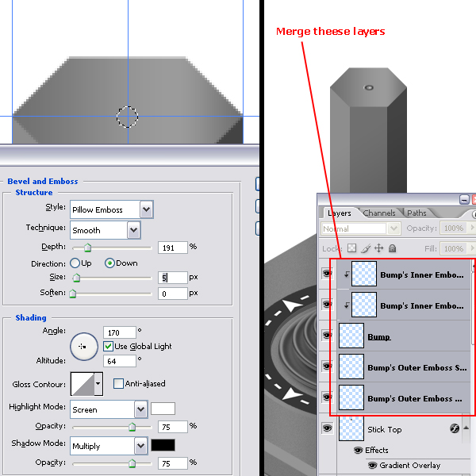
Task: Open the Gloss Contour picker arrow
Action: point(98,384)
